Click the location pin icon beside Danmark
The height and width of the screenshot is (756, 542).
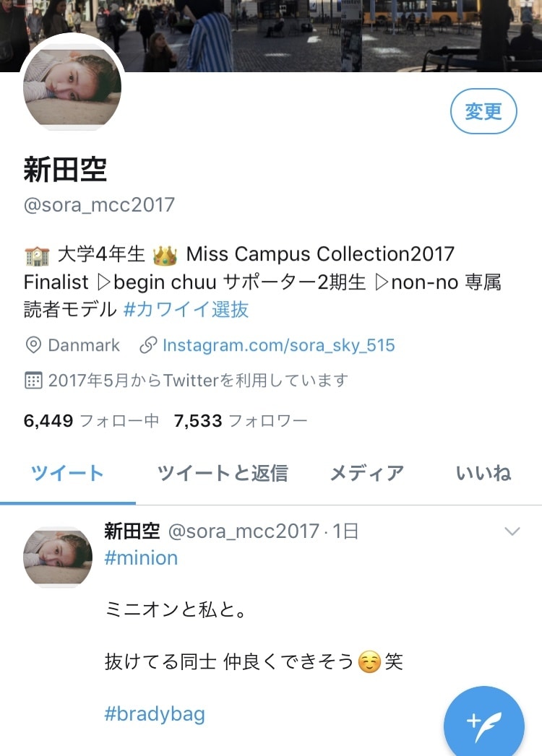point(33,345)
